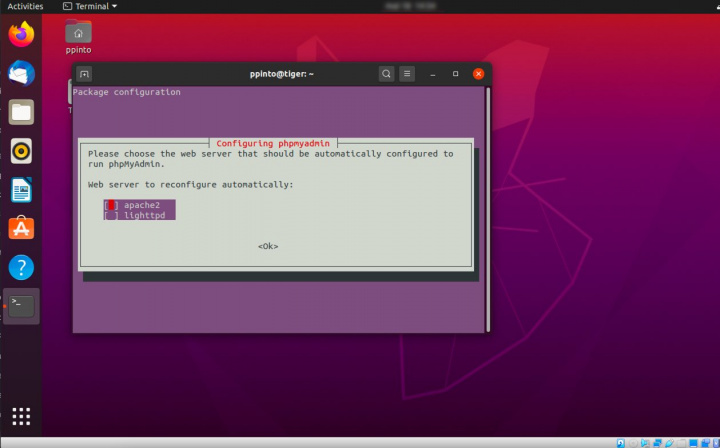This screenshot has width=720, height=448.
Task: Launch Rhythmbox music player
Action: 21,150
